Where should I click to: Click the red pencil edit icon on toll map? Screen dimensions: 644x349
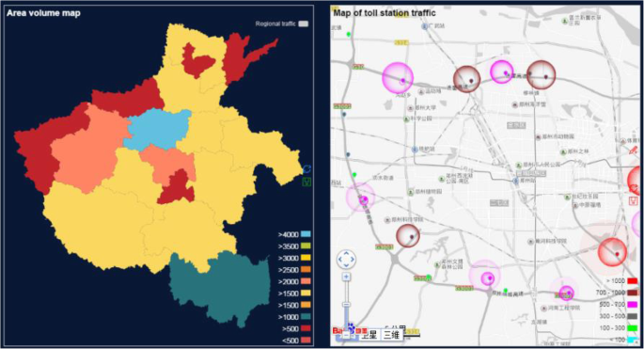point(633,150)
